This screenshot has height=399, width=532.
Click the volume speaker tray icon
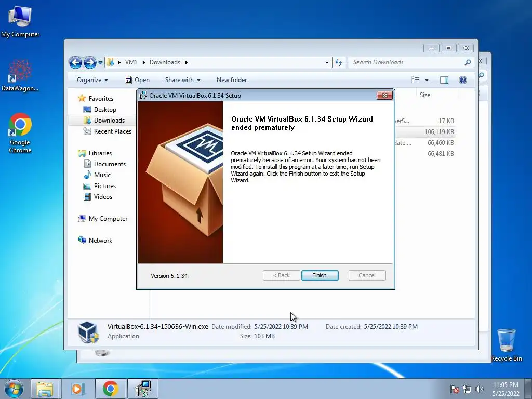(480, 389)
